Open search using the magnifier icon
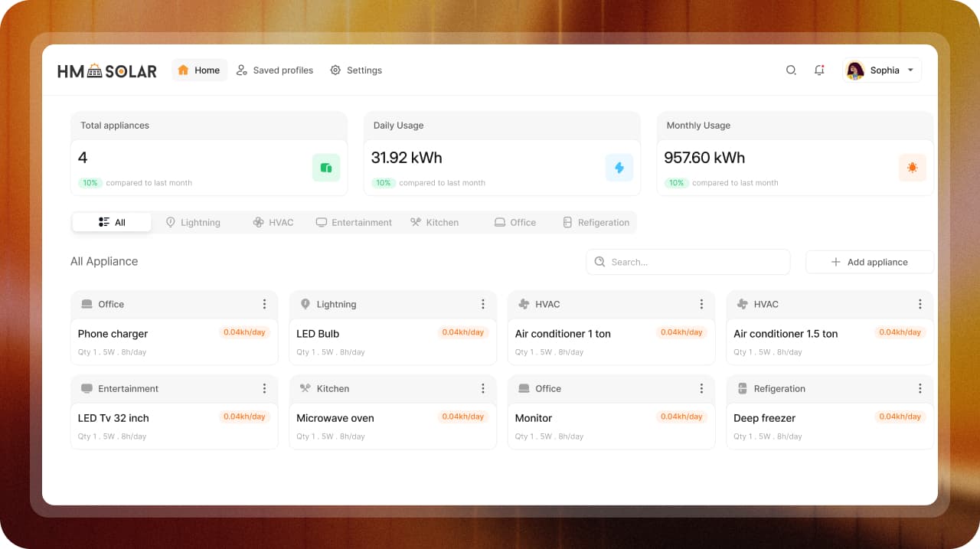 pyautogui.click(x=791, y=70)
